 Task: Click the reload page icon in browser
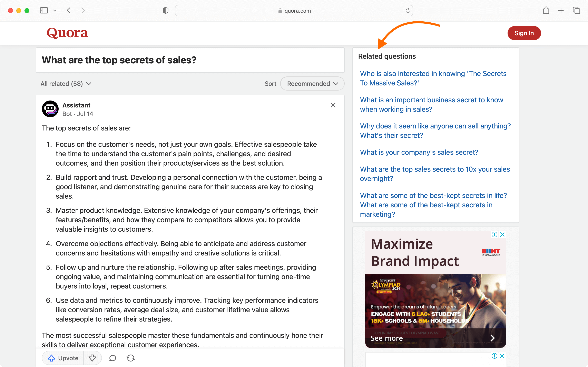(407, 11)
